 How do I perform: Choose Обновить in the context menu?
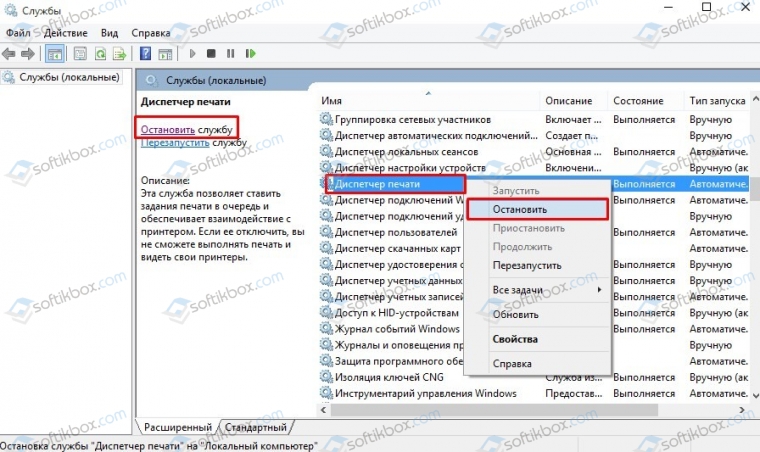coord(537,314)
